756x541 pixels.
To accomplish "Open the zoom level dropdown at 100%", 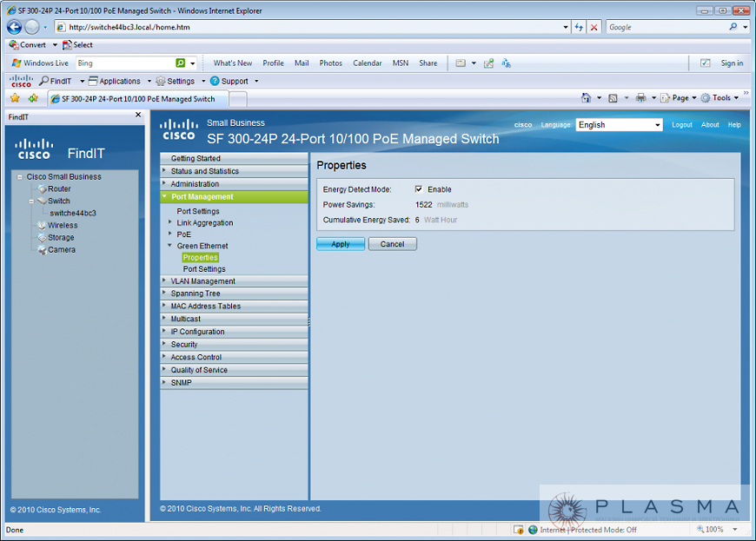I will tap(735, 530).
